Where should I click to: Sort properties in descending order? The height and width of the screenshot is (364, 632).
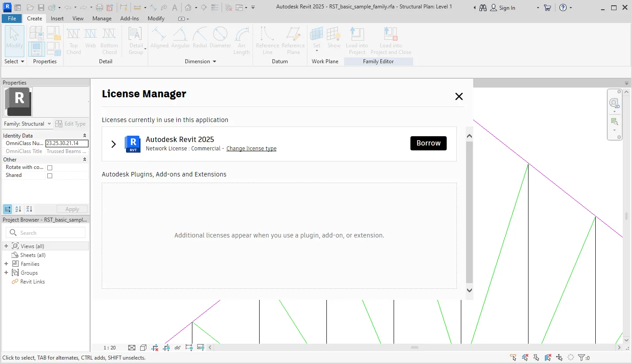[x=29, y=209]
